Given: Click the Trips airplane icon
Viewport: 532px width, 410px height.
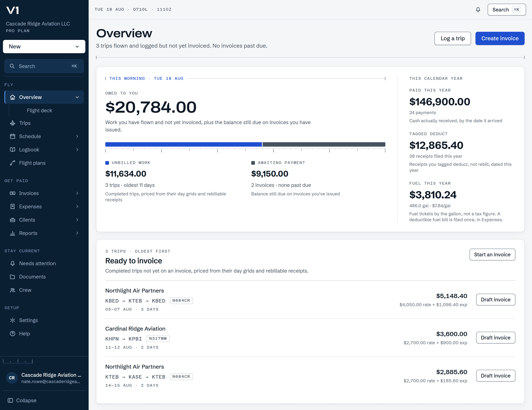Looking at the screenshot, I should point(12,123).
